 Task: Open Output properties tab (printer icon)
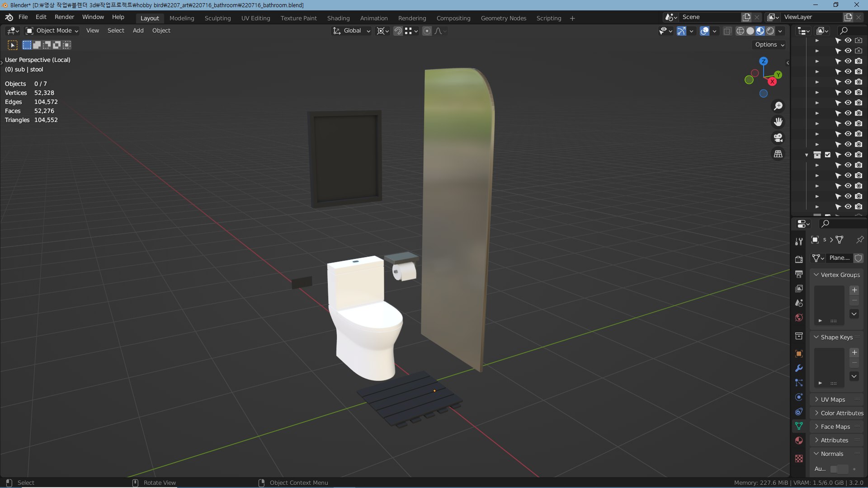click(x=799, y=274)
